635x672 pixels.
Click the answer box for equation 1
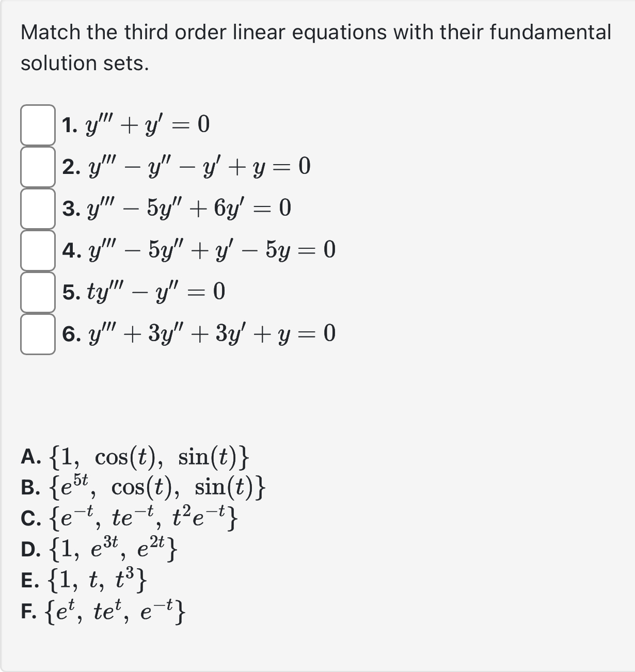(38, 124)
